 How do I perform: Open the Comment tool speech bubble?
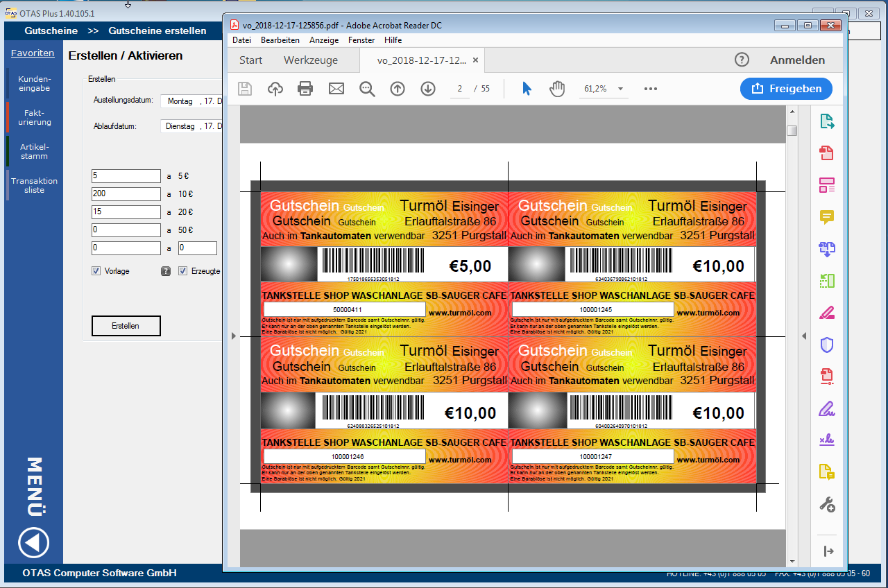827,218
